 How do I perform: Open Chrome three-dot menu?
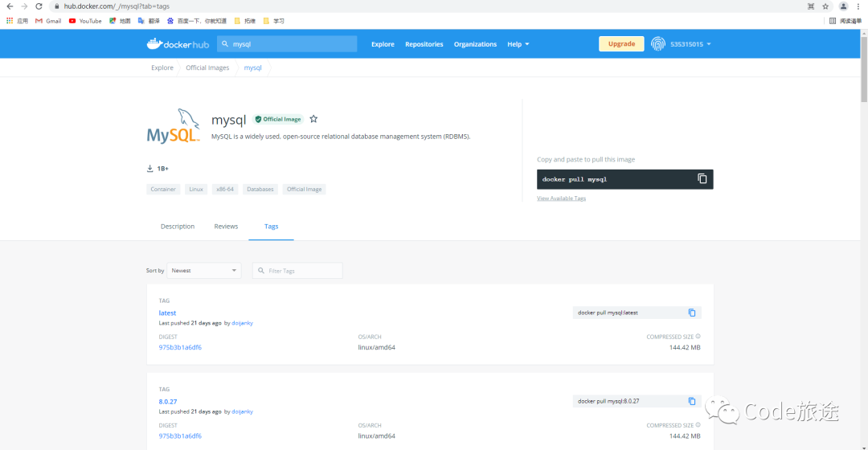coord(858,6)
